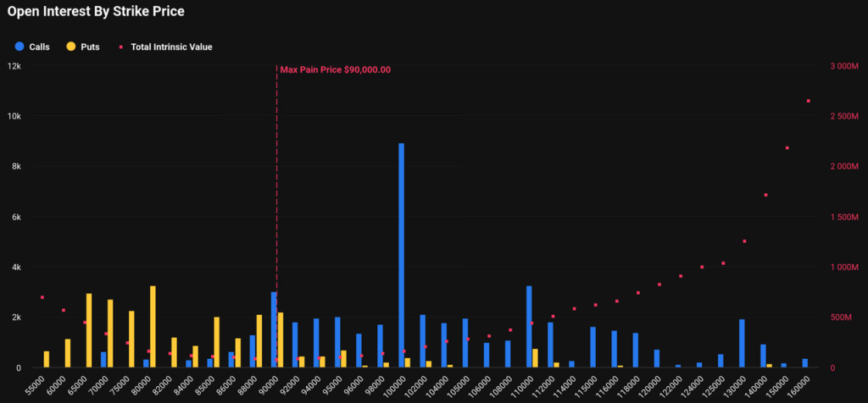
Task: Click the intrinsic value point at 160000
Action: click(809, 102)
